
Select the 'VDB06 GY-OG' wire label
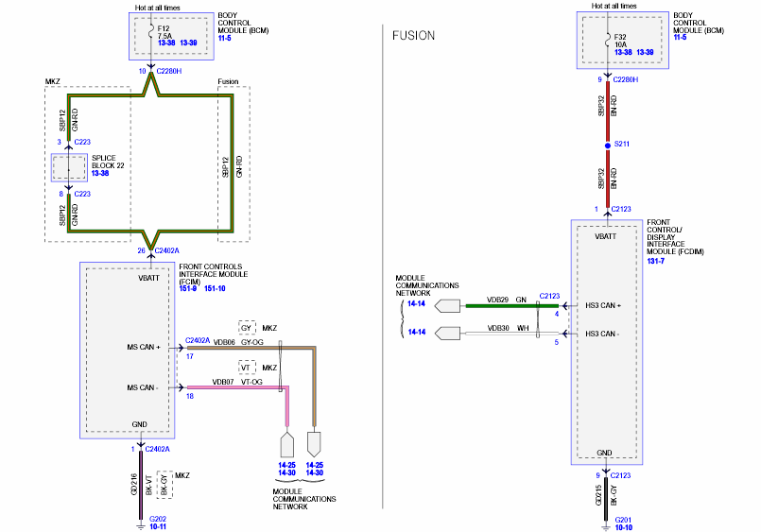click(238, 342)
